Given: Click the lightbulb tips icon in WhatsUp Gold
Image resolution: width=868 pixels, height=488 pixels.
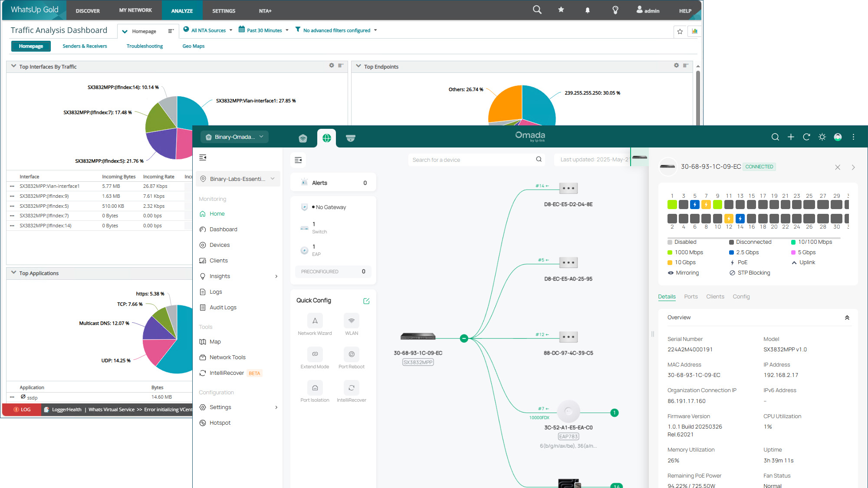Looking at the screenshot, I should [615, 10].
